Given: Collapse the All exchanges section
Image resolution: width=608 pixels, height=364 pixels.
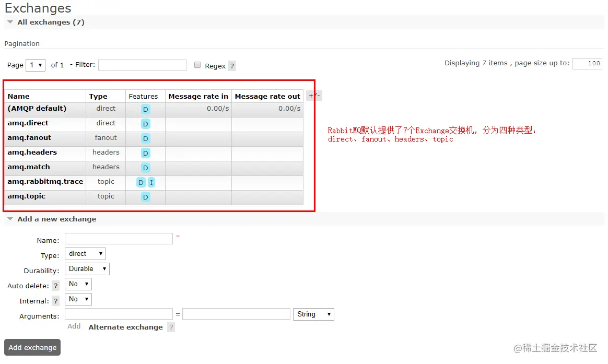Looking at the screenshot, I should [51, 22].
